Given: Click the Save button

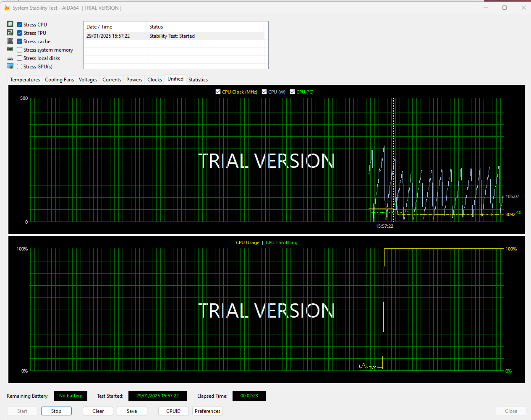Looking at the screenshot, I should pos(132,411).
